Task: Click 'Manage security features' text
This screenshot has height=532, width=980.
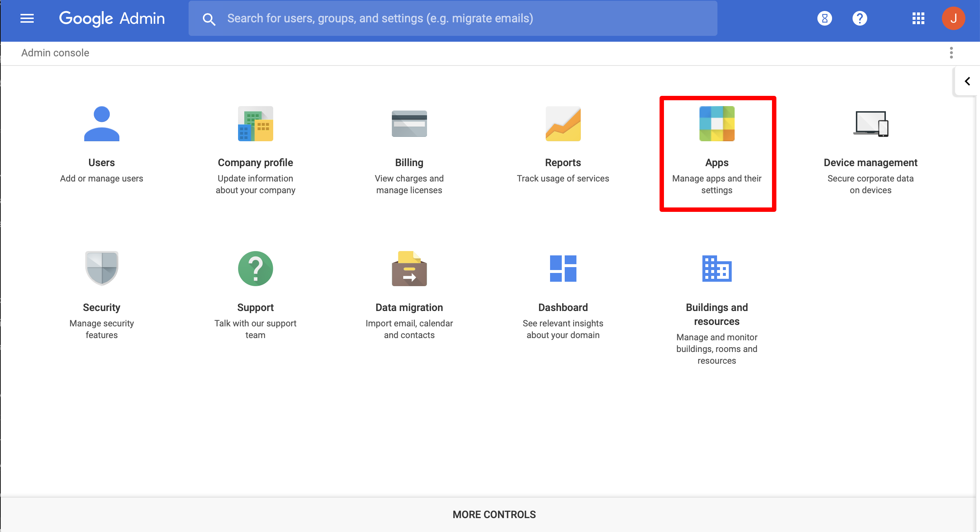Action: click(101, 329)
